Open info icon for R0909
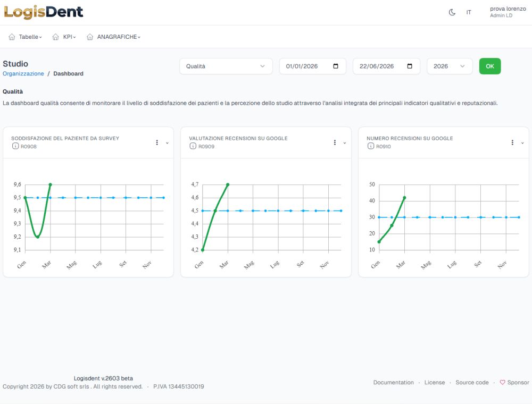The image size is (532, 404). click(193, 146)
